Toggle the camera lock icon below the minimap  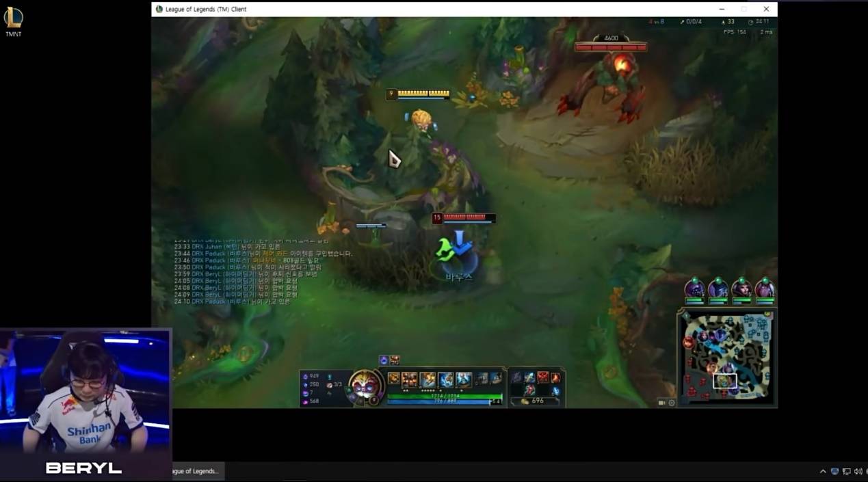click(x=661, y=403)
